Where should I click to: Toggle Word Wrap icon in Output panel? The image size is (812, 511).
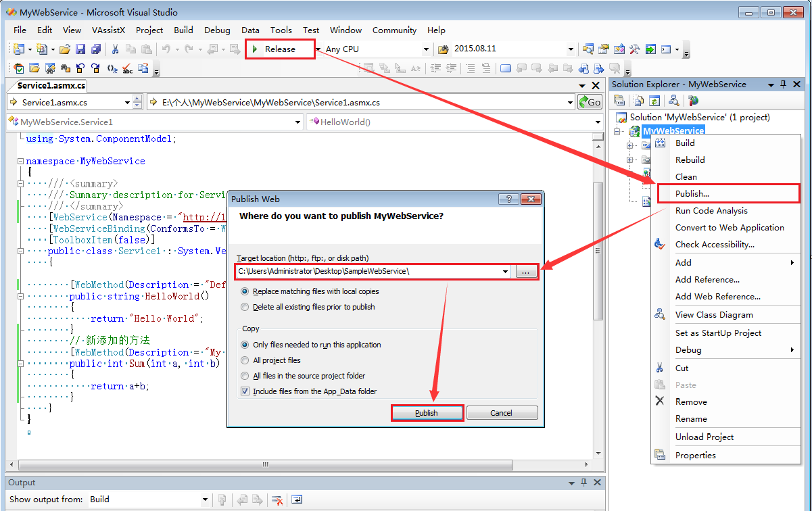coord(297,500)
